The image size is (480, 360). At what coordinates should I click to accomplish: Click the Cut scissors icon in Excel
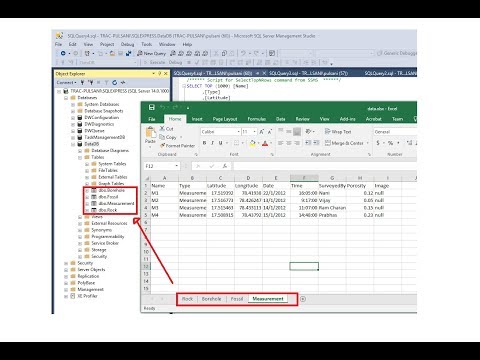(162, 129)
